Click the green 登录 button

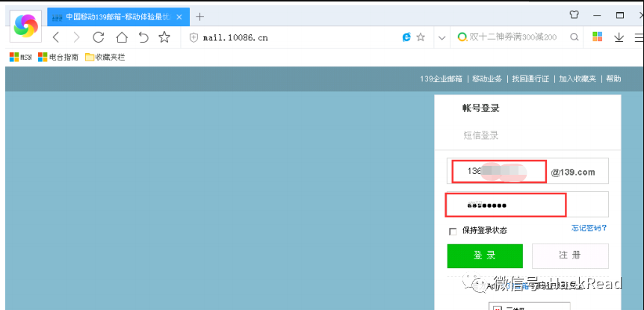pos(485,255)
